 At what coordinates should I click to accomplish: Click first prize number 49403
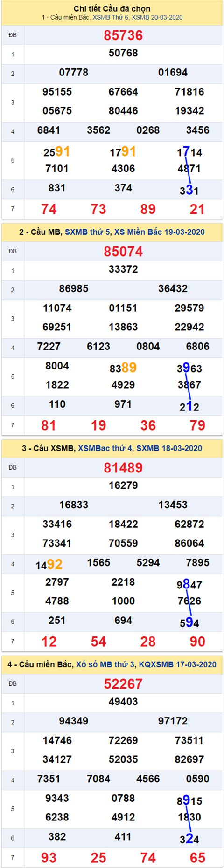123,702
